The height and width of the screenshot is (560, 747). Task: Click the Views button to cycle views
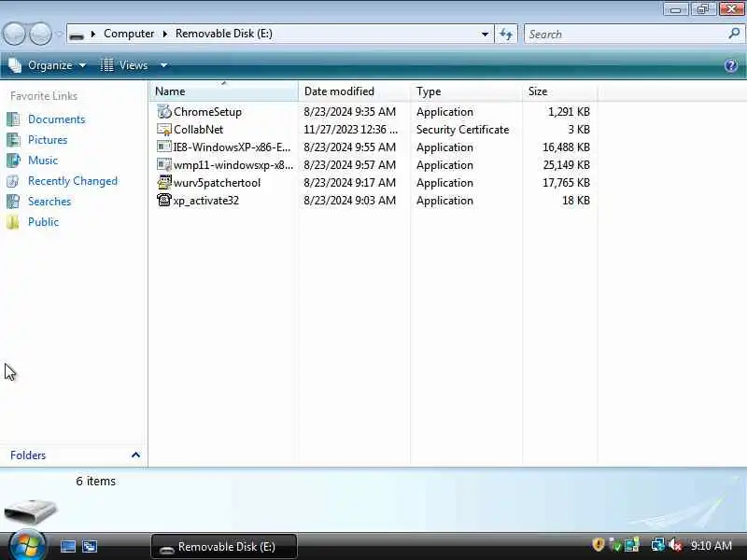coord(124,65)
